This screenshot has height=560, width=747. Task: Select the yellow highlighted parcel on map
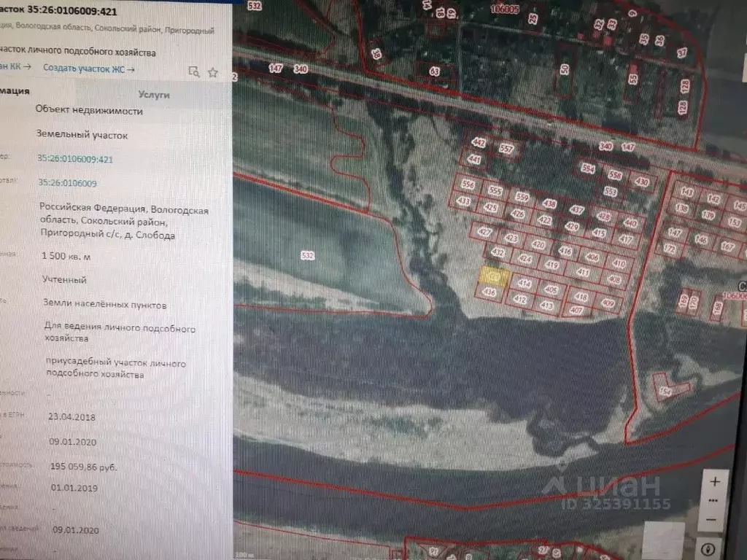click(x=494, y=276)
